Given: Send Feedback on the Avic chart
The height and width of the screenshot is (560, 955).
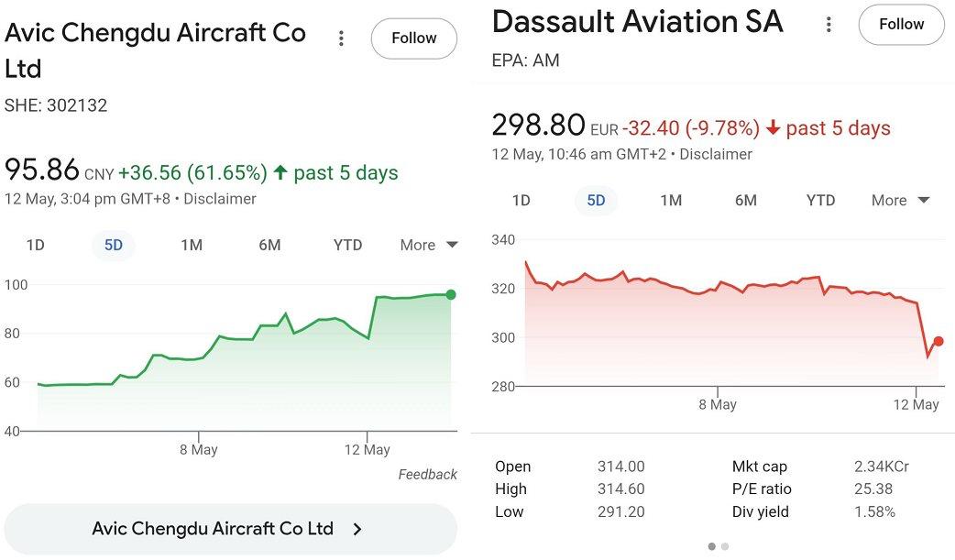Looking at the screenshot, I should pyautogui.click(x=427, y=475).
